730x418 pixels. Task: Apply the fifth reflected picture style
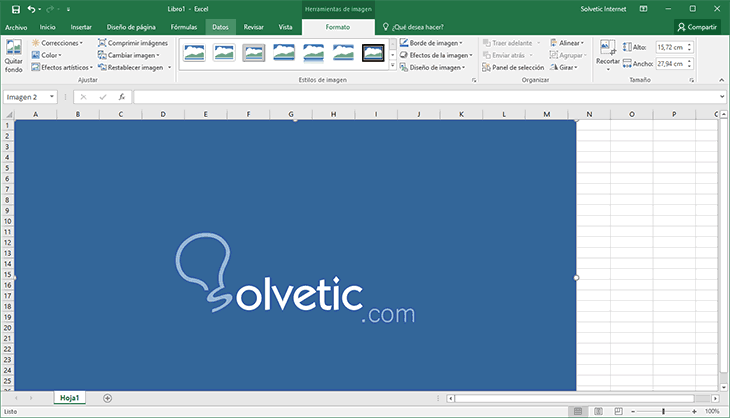(313, 53)
